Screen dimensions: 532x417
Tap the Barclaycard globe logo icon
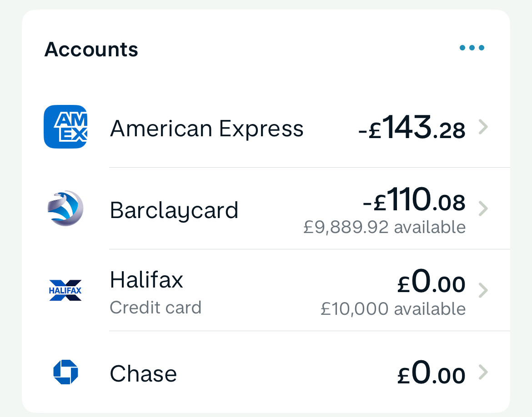coord(65,208)
